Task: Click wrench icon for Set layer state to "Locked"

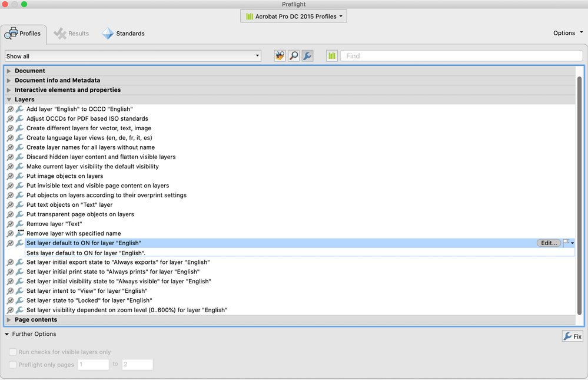Action: 19,300
